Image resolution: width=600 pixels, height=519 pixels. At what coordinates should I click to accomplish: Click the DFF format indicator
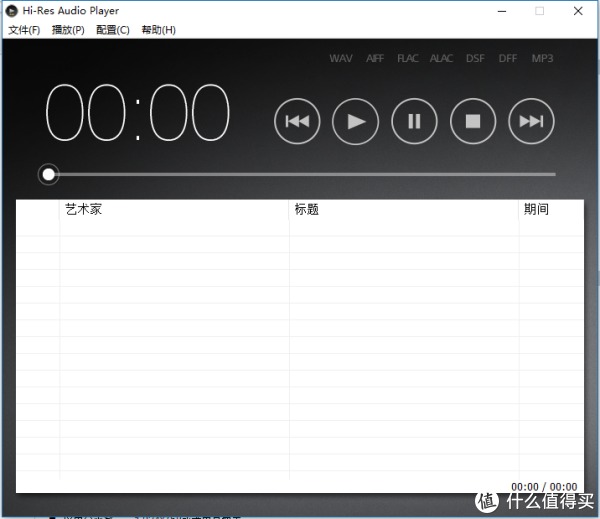click(x=508, y=58)
